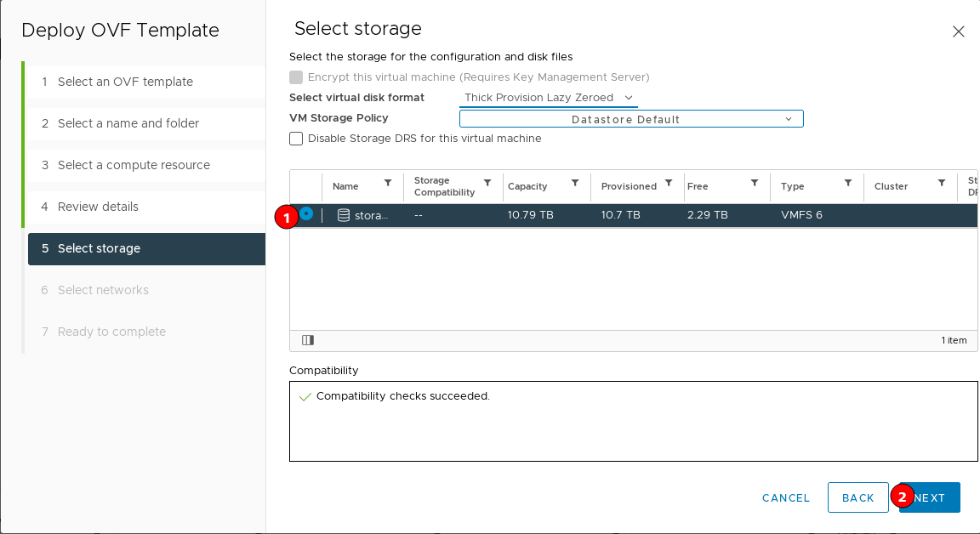The height and width of the screenshot is (534, 980).
Task: Toggle Encrypt this virtual machine checkbox
Action: [296, 77]
